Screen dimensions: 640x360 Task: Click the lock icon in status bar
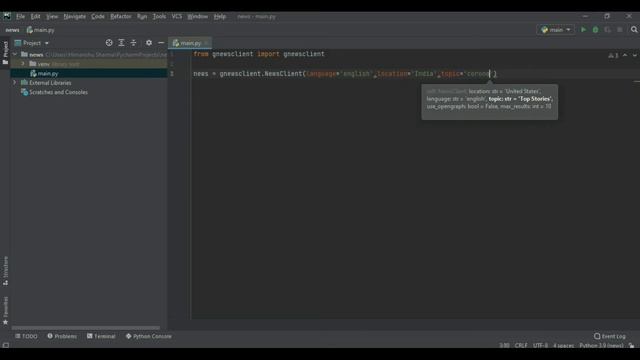click(x=631, y=345)
